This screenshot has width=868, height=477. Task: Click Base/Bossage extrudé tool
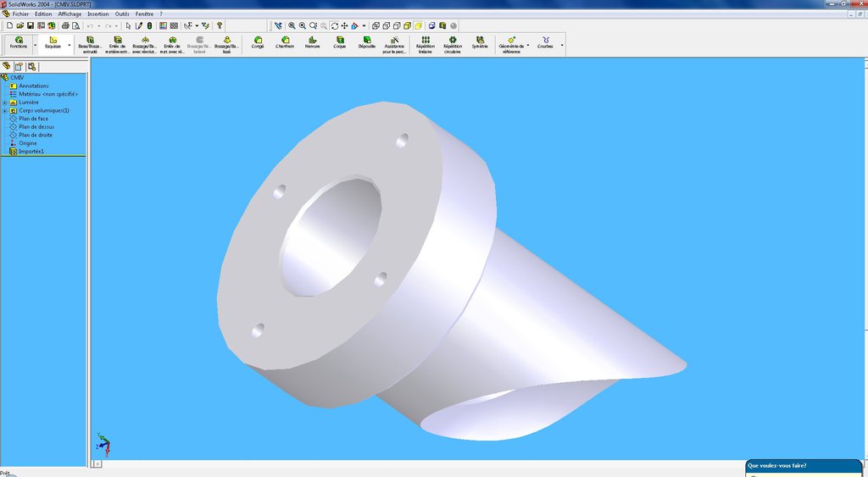tap(88, 42)
